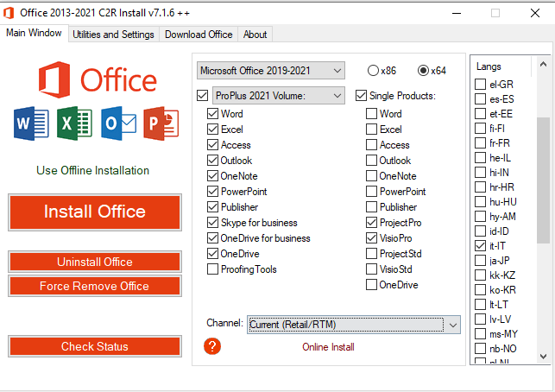Select the Main Window tab
Viewport: 555px width, 392px height.
point(34,33)
